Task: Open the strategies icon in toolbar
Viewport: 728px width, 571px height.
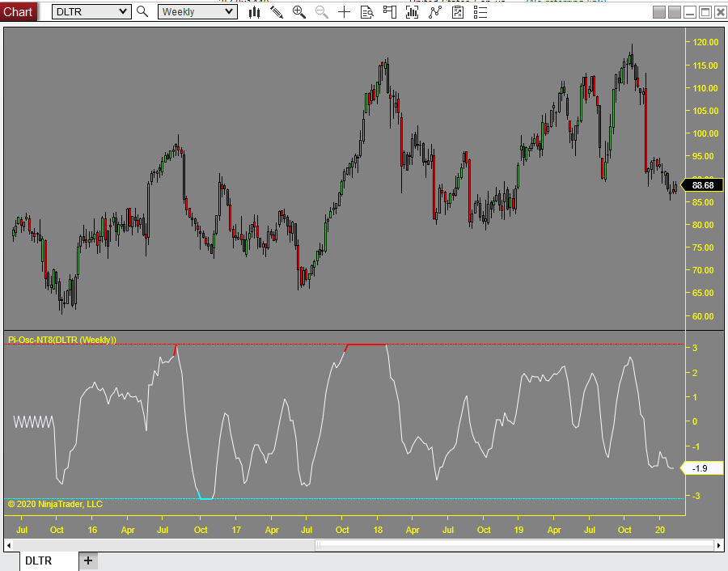Action: [x=436, y=11]
